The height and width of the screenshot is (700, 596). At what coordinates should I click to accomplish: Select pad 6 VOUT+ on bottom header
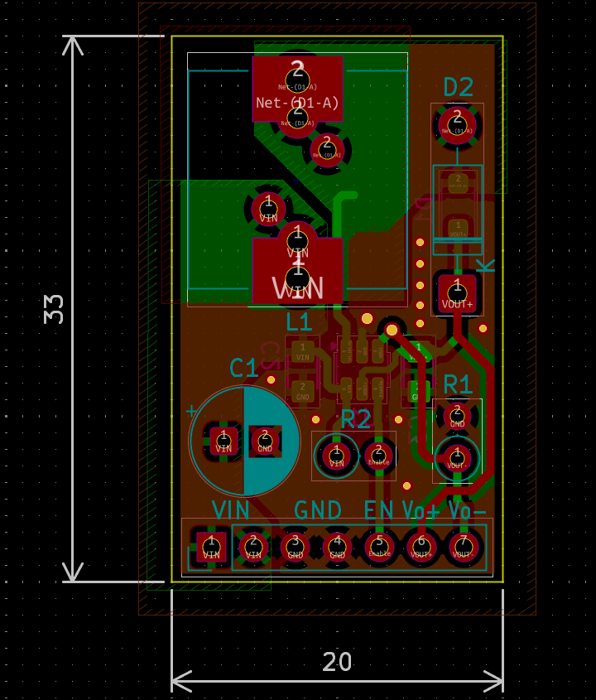tap(421, 547)
